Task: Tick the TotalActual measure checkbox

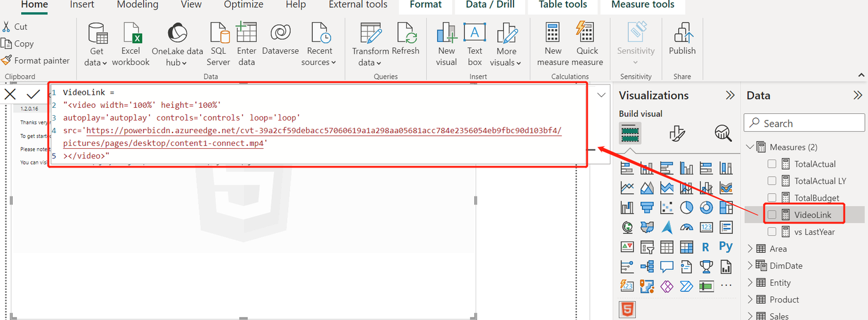Action: [x=772, y=164]
